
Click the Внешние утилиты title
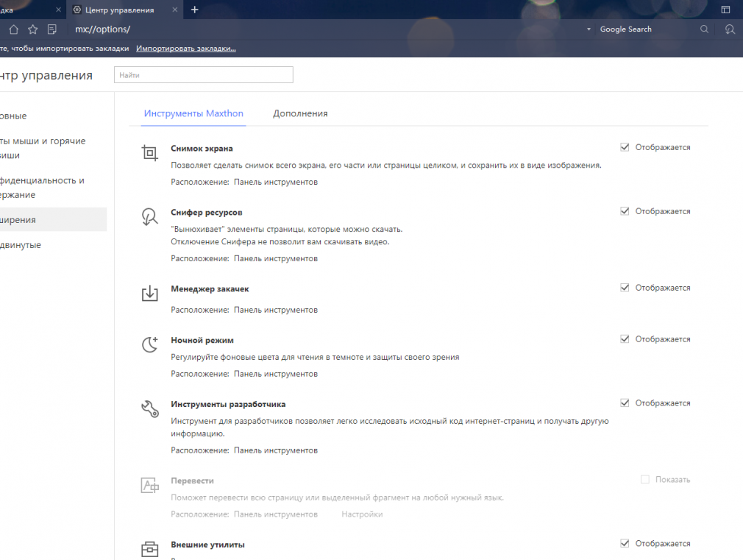click(x=207, y=545)
